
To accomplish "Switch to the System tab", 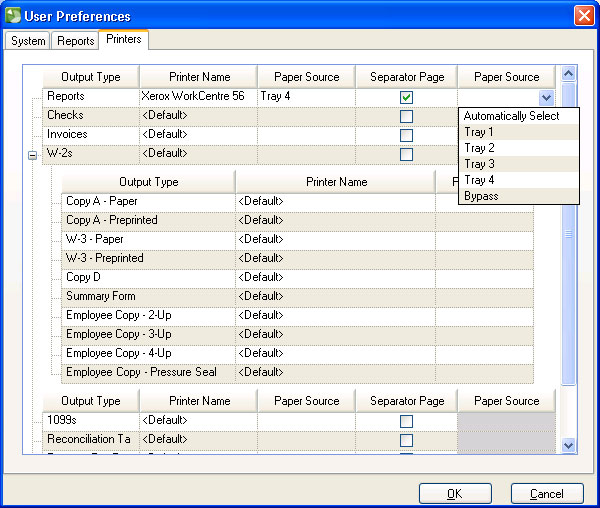I will pyautogui.click(x=28, y=41).
